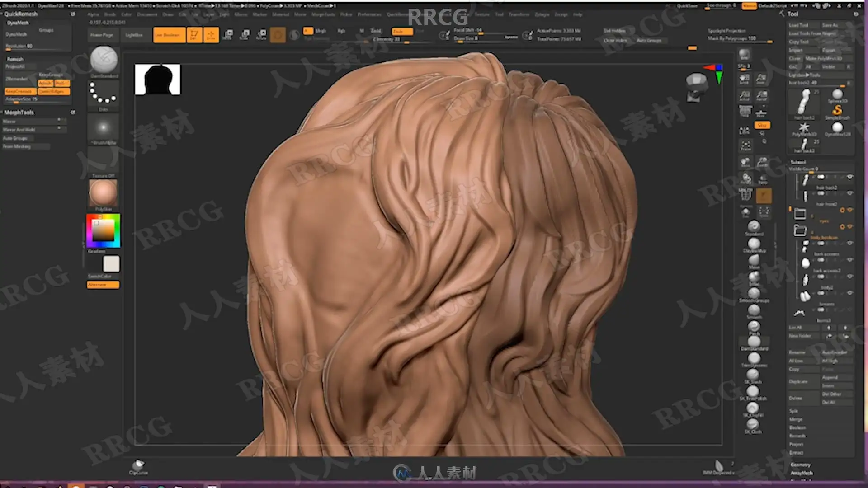Collapse the body_boolean folder icon

point(800,230)
